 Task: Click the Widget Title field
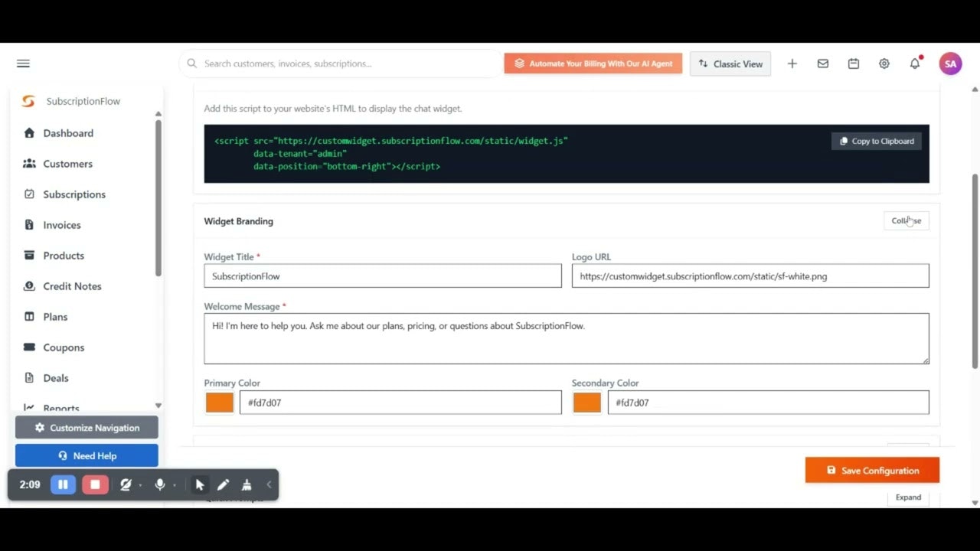pyautogui.click(x=383, y=276)
